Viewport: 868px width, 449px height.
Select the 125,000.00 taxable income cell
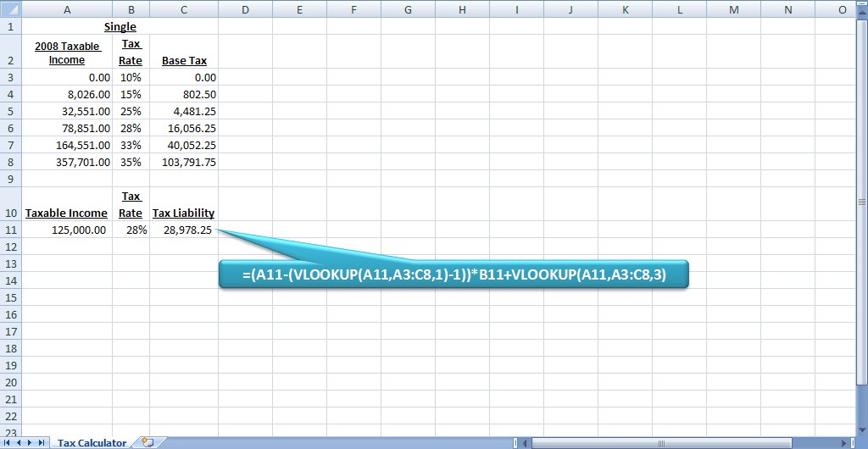click(x=67, y=230)
